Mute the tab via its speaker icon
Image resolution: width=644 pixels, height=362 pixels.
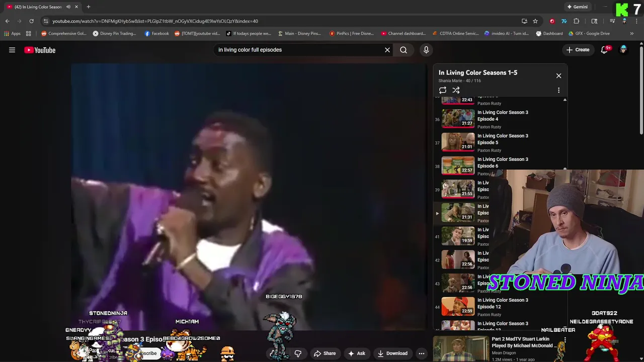coord(68,7)
